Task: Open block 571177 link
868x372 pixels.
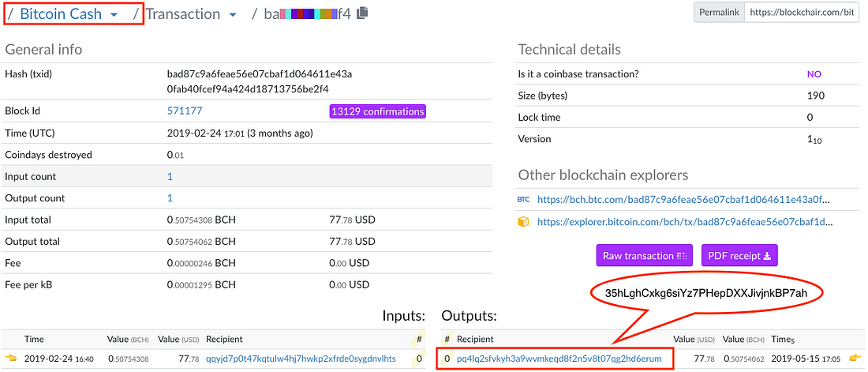Action: (185, 111)
